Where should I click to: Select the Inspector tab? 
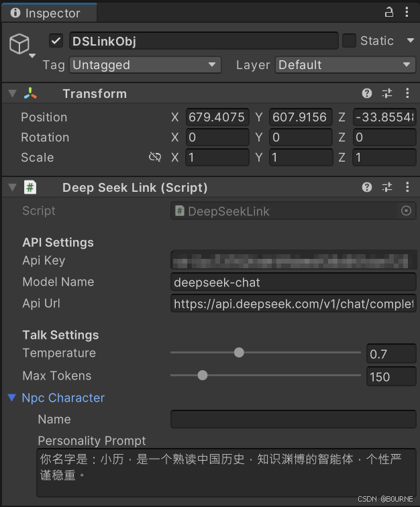[48, 13]
